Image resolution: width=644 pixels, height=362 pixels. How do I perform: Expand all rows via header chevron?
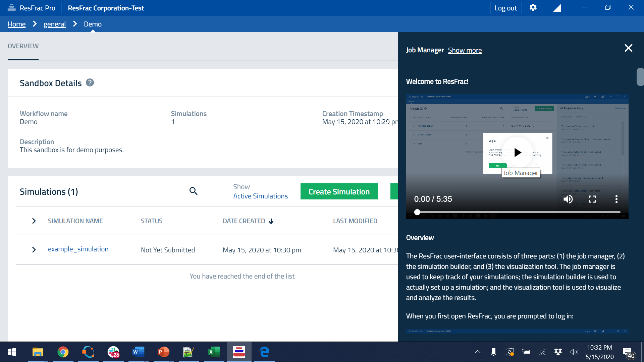[34, 221]
